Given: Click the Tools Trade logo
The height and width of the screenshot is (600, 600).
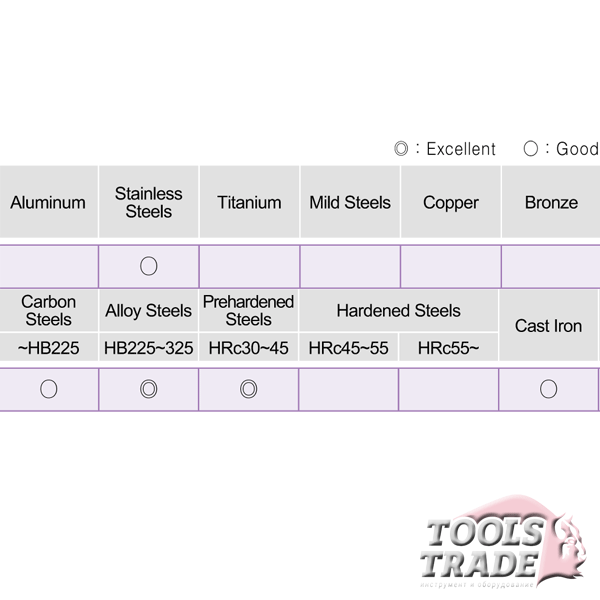Looking at the screenshot, I should click(x=504, y=541).
